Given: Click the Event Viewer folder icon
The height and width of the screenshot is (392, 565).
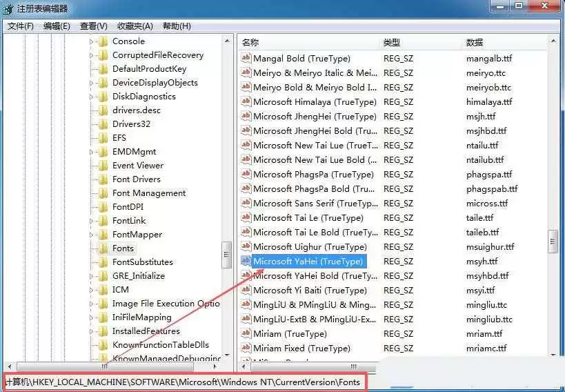Looking at the screenshot, I should pyautogui.click(x=103, y=166).
